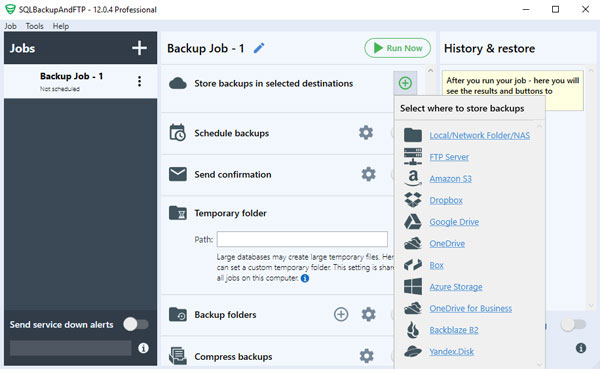The height and width of the screenshot is (369, 600).
Task: Rename the job with the pencil icon
Action: (259, 48)
